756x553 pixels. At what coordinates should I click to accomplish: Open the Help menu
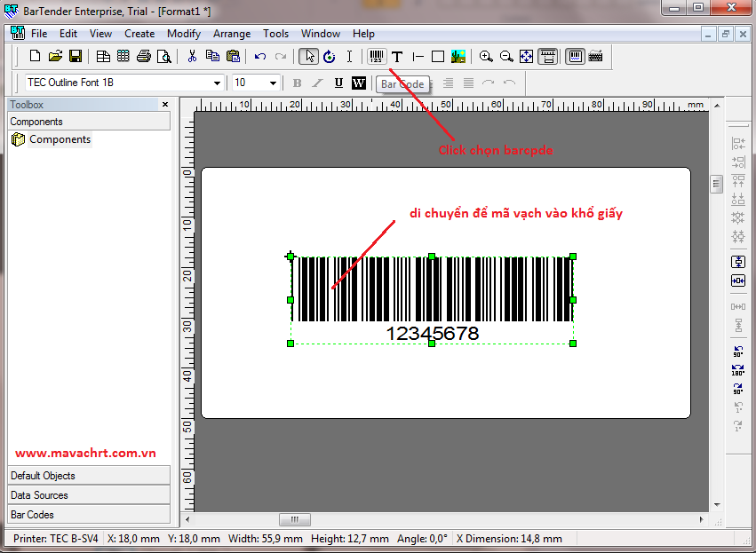pos(363,34)
